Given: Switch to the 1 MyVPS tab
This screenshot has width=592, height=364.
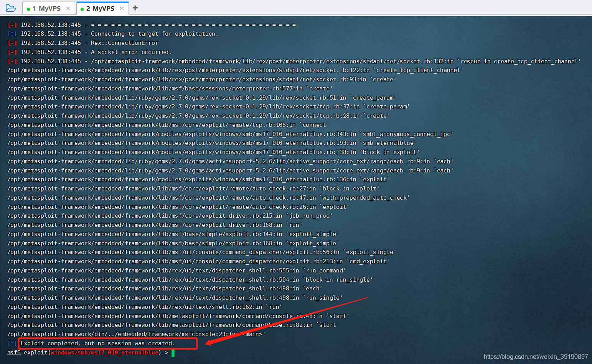Looking at the screenshot, I should tap(49, 8).
